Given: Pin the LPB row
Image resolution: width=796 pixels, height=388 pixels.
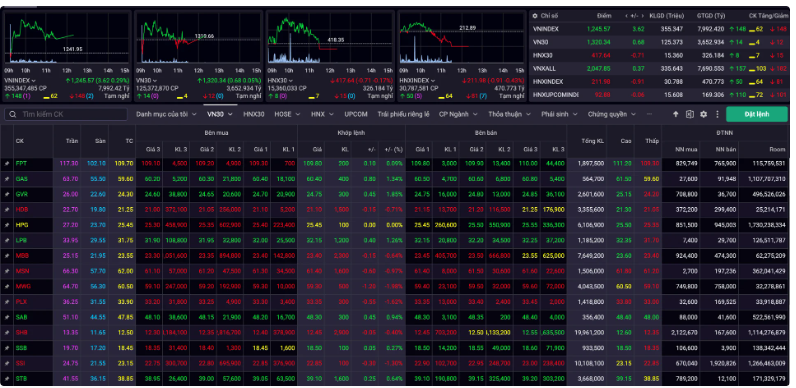Looking at the screenshot, I should pyautogui.click(x=7, y=240).
